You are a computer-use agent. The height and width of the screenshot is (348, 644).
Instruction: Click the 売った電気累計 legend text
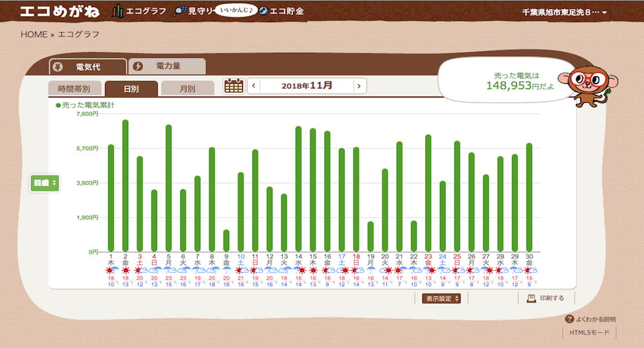[x=88, y=105]
